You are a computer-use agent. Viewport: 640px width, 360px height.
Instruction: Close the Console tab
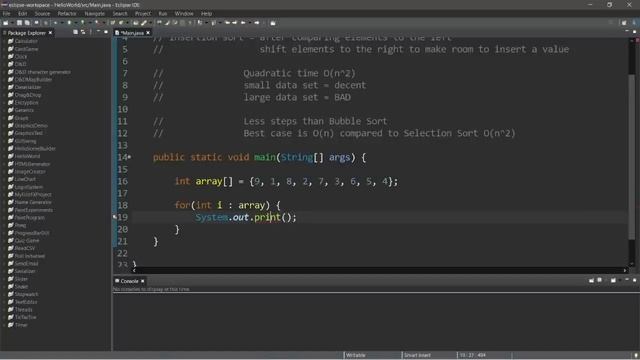pyautogui.click(x=142, y=281)
